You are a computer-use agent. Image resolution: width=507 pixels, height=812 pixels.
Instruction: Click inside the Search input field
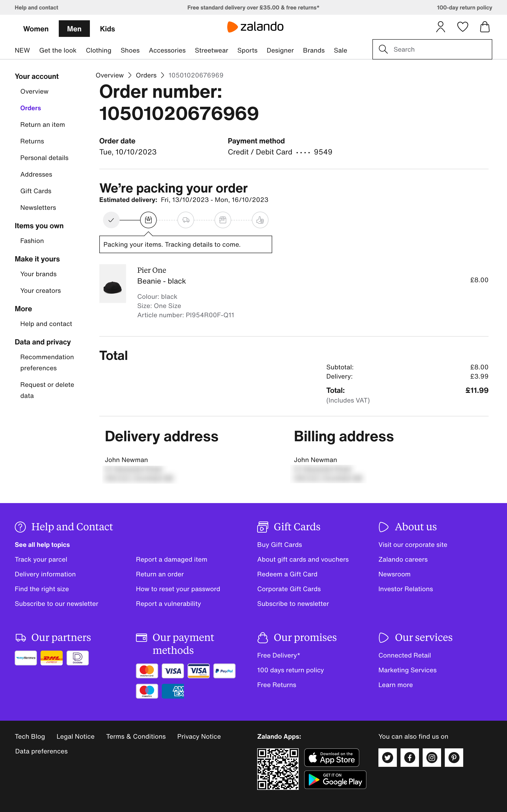pyautogui.click(x=433, y=49)
